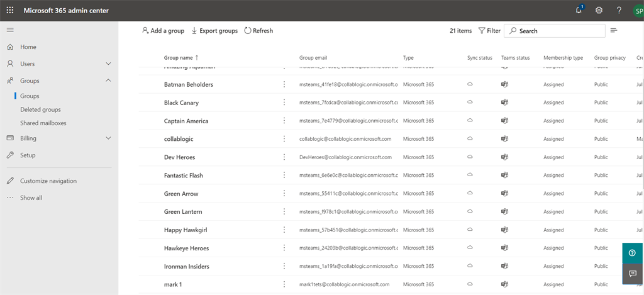Open more actions for Dev Heroes
644x295 pixels.
(x=284, y=157)
